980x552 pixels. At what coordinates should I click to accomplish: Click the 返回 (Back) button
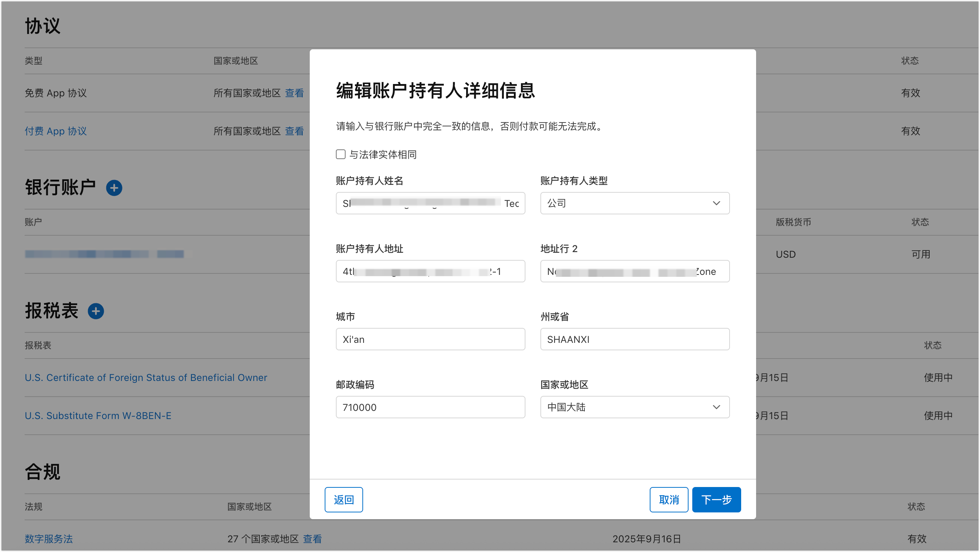coord(344,499)
